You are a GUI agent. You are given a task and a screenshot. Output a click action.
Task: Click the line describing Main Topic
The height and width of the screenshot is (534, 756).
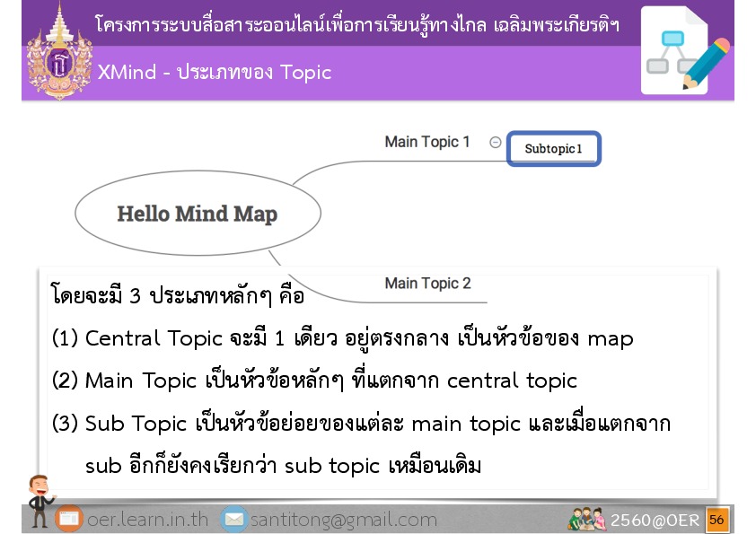tap(314, 381)
